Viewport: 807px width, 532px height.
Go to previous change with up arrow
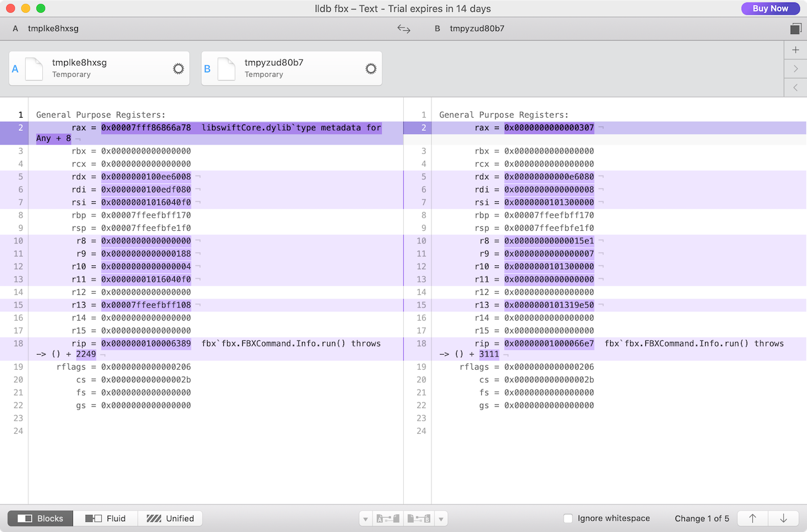point(752,519)
